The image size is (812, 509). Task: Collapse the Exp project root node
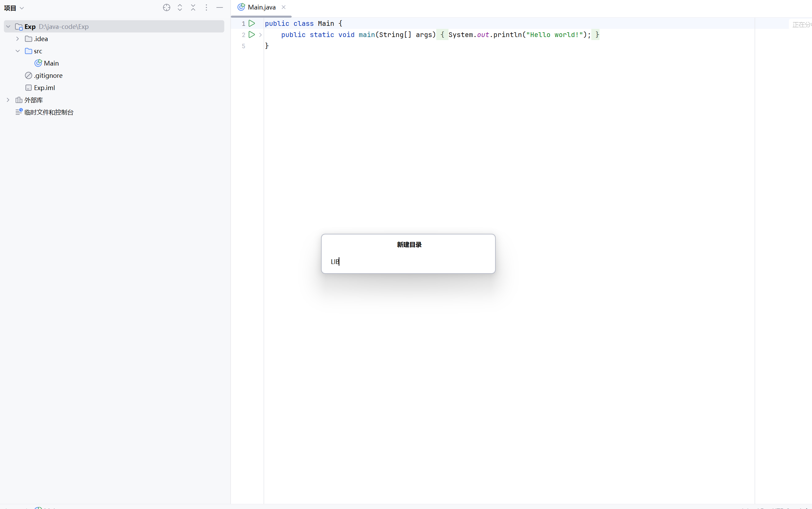click(8, 27)
